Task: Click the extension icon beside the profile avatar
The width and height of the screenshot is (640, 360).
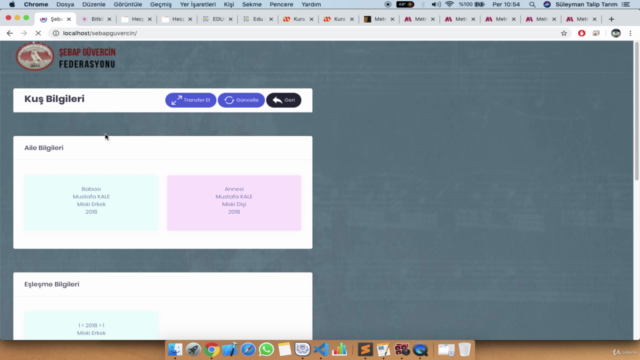Action: [596, 33]
